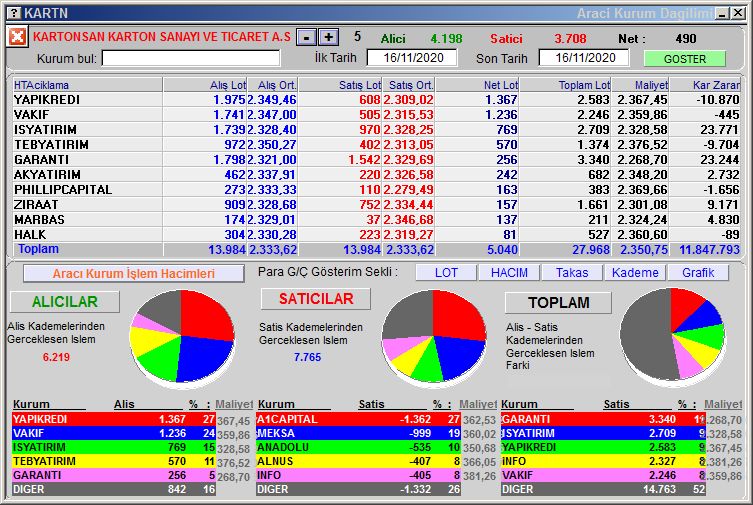Image resolution: width=753 pixels, height=505 pixels.
Task: Open the Grafik view
Action: pos(698,273)
